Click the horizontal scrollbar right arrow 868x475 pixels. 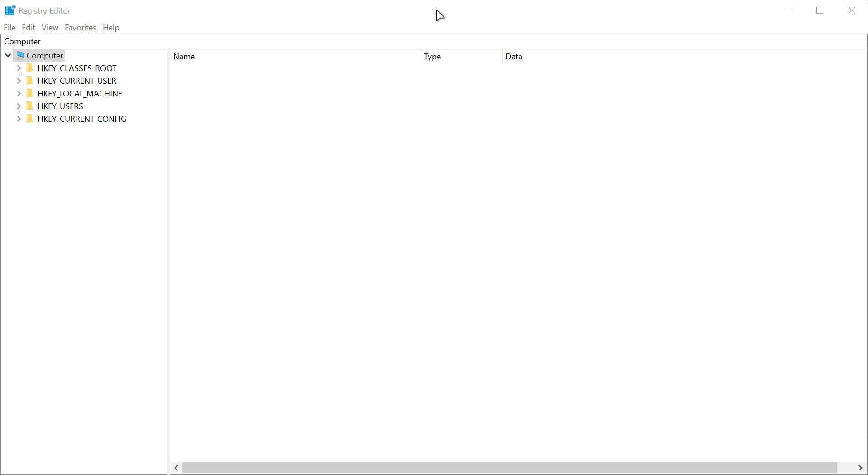click(x=860, y=468)
